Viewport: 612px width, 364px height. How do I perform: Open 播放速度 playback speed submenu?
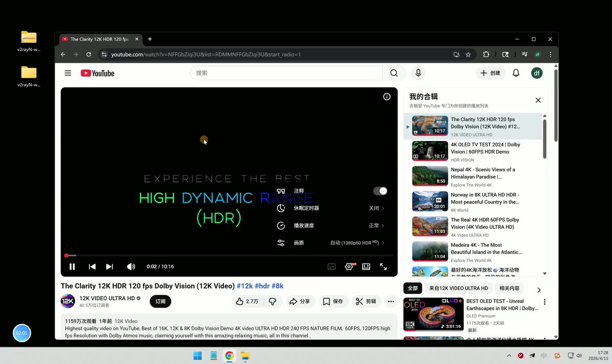pyautogui.click(x=331, y=225)
